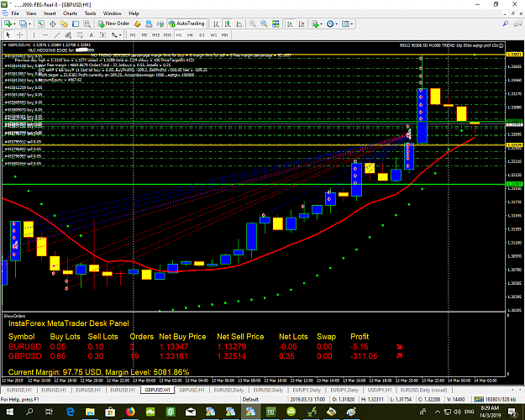The image size is (525, 420).
Task: Switch timeframe to D1
Action: point(202,34)
